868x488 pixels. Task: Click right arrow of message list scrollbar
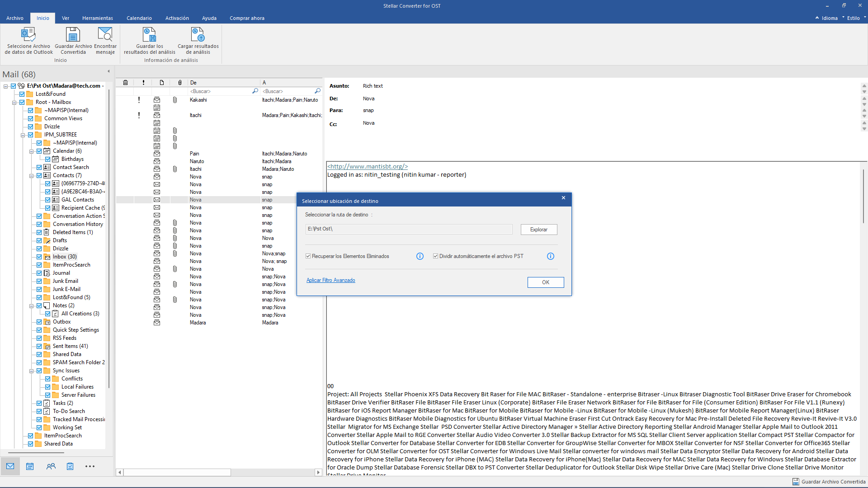click(x=318, y=472)
